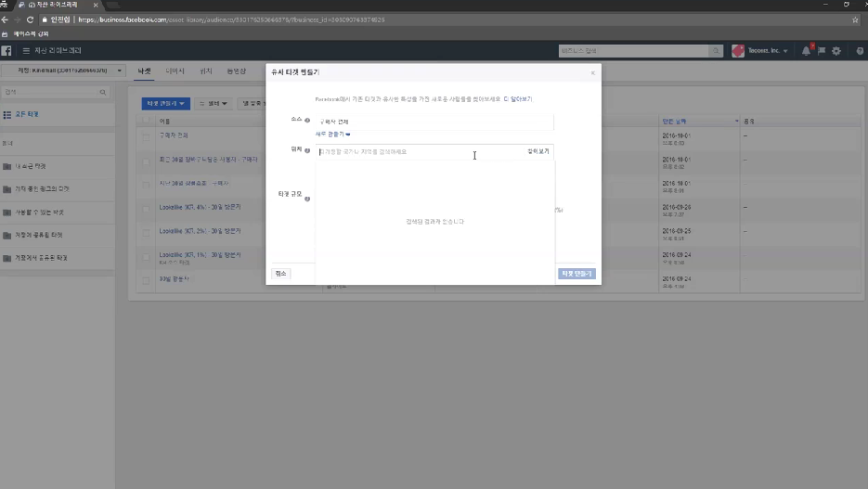Click the Facebook logo icon
This screenshot has width=868, height=489.
[6, 51]
